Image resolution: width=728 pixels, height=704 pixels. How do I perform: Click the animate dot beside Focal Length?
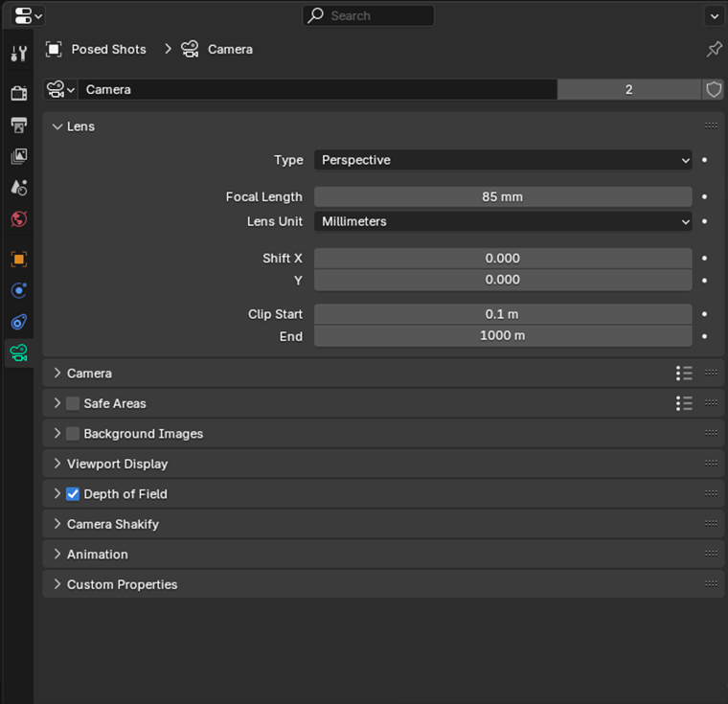tap(704, 197)
